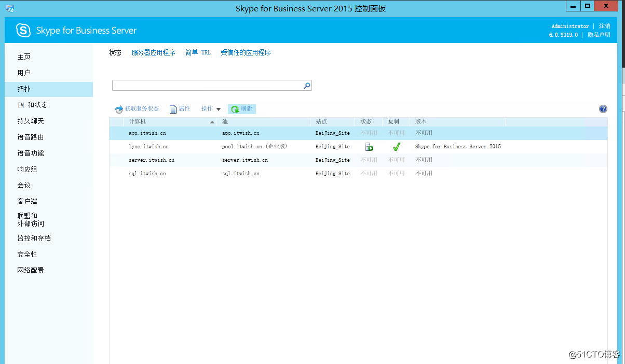Sort by the 站点 column header
The width and height of the screenshot is (625, 364).
(333, 121)
